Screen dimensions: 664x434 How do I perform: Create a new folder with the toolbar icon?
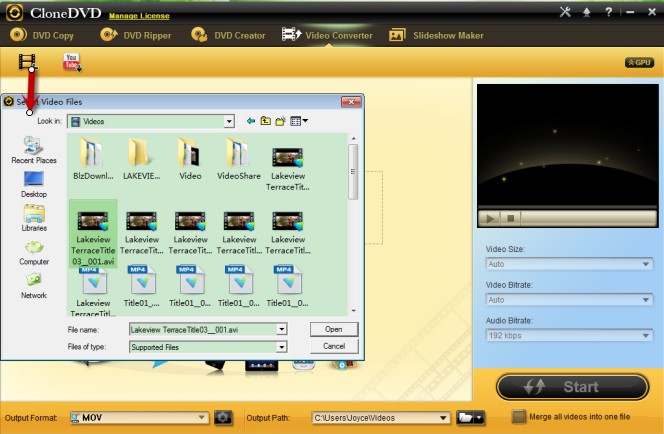[280, 121]
